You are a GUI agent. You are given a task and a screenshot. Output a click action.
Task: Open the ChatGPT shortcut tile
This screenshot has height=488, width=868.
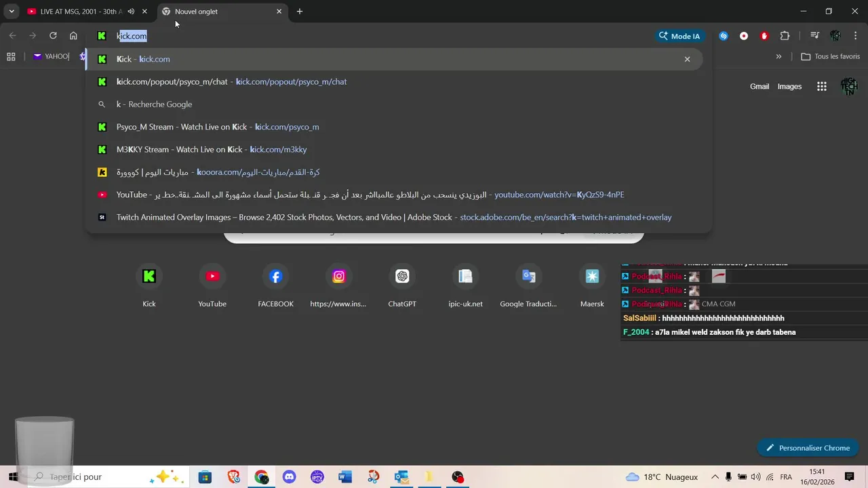tap(402, 285)
